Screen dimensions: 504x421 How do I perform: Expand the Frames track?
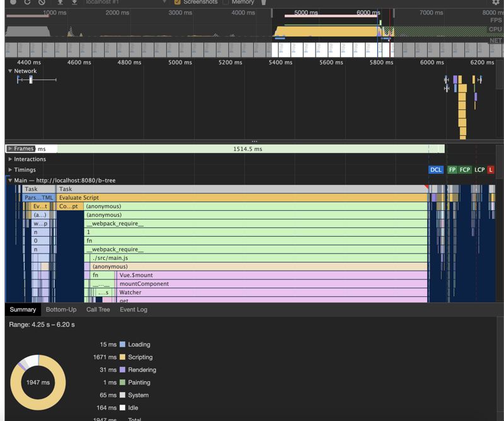[x=10, y=149]
